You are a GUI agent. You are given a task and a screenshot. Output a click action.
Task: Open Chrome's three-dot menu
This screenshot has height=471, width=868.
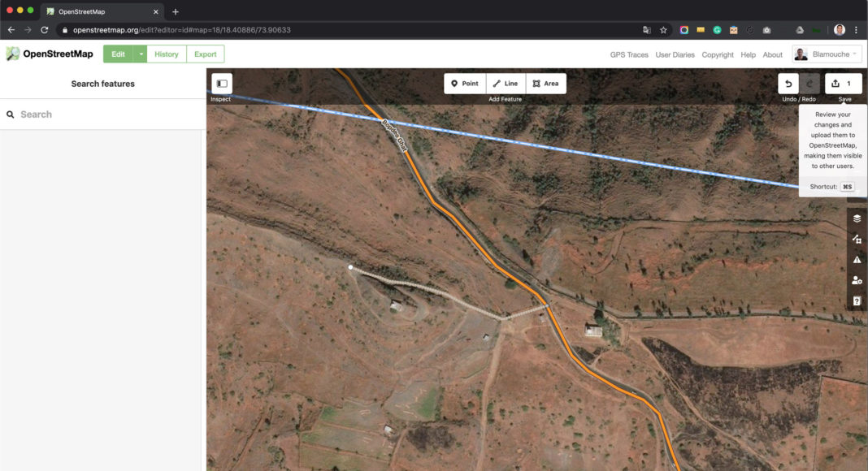click(x=856, y=30)
